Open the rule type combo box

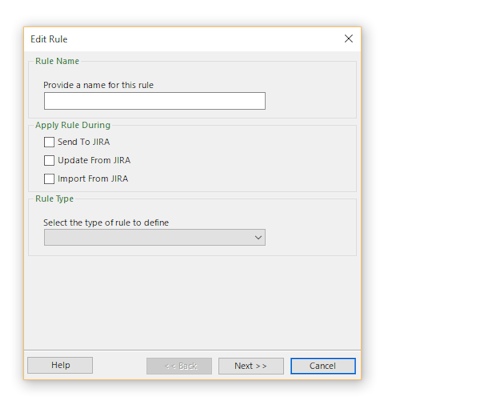tap(155, 237)
